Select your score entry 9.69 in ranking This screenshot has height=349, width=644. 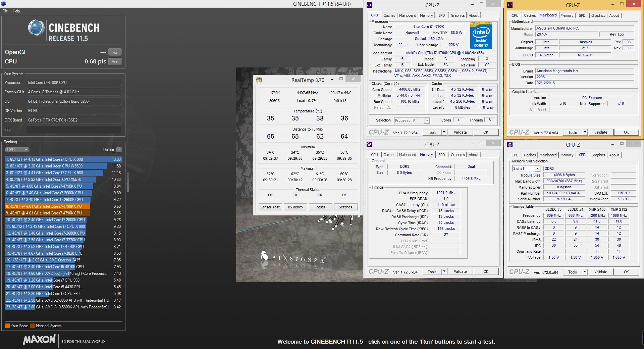pyautogui.click(x=63, y=206)
